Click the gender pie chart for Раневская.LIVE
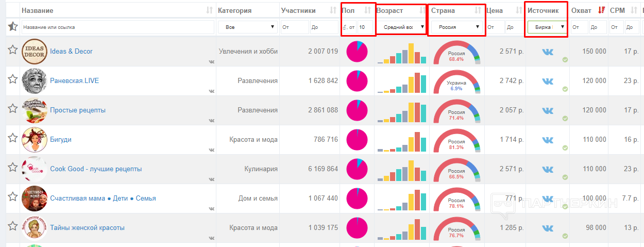This screenshot has width=644, height=247. click(x=357, y=81)
